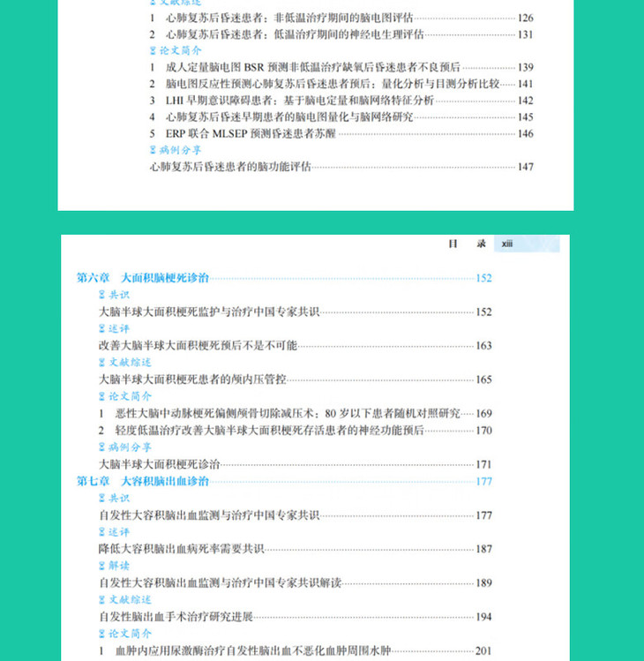Click page number 163

coord(483,346)
